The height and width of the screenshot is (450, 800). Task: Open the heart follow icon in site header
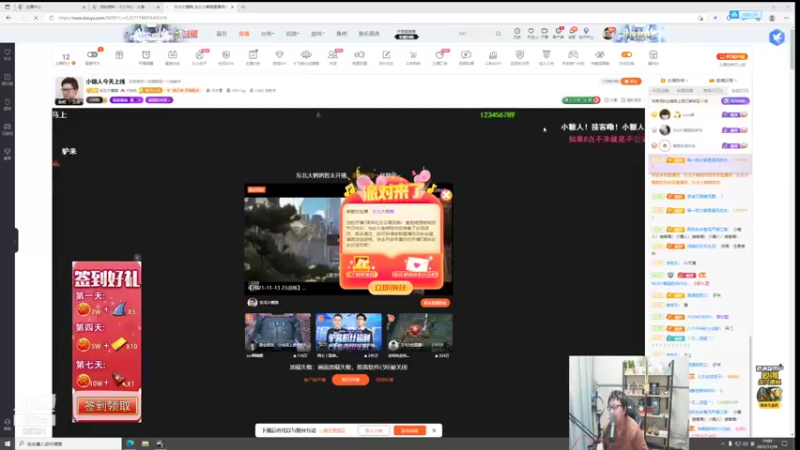point(531,31)
